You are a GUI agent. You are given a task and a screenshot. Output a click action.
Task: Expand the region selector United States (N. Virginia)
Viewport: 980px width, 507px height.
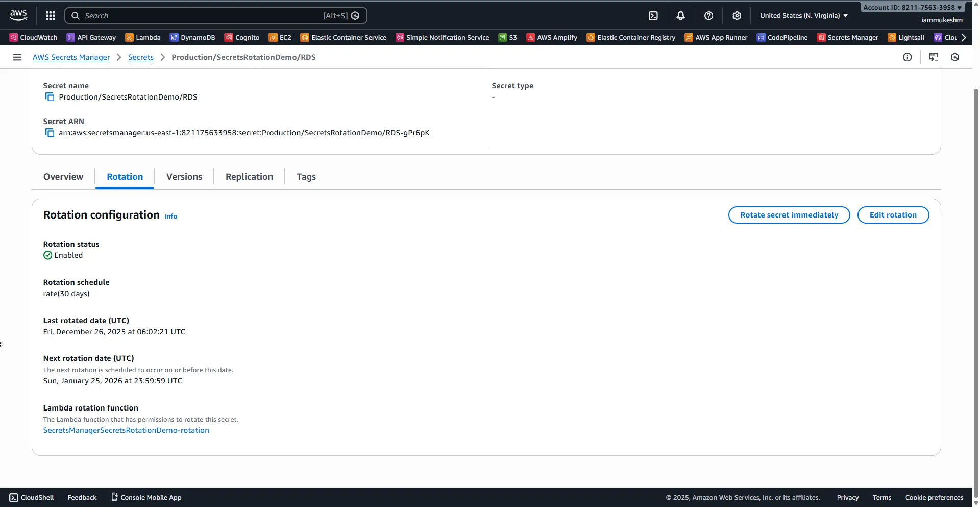[x=803, y=16]
